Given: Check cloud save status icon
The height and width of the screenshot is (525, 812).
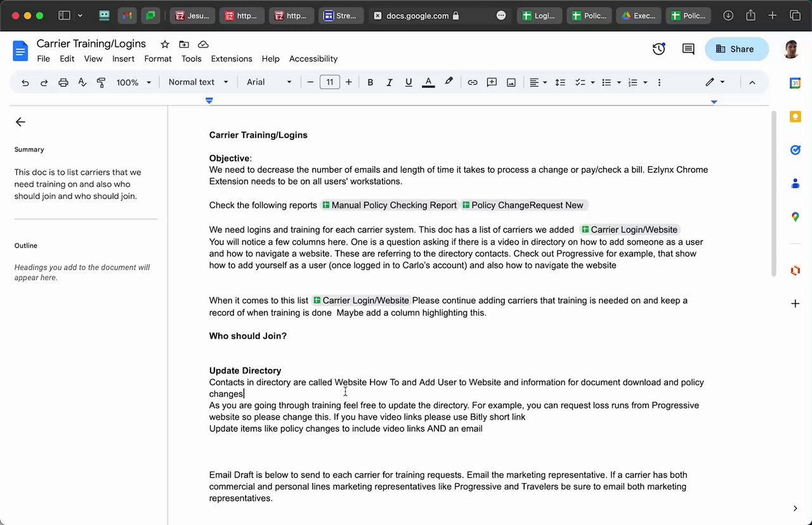Looking at the screenshot, I should (x=203, y=44).
